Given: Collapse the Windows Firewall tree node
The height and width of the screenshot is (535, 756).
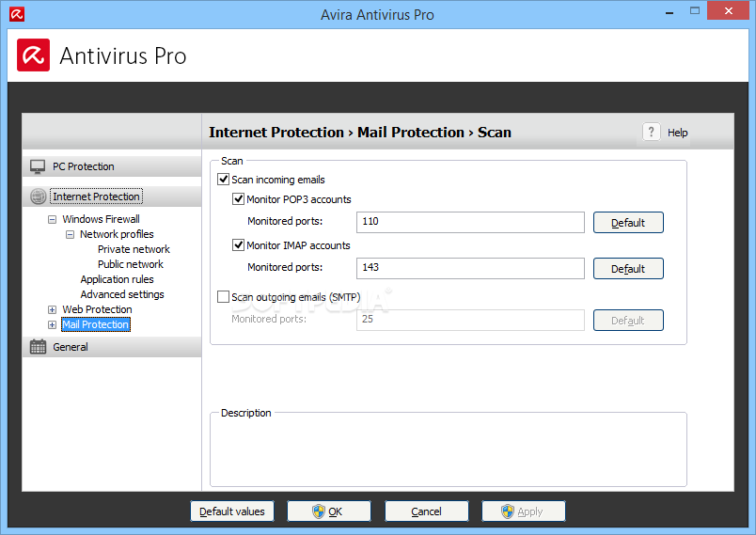Looking at the screenshot, I should [52, 220].
